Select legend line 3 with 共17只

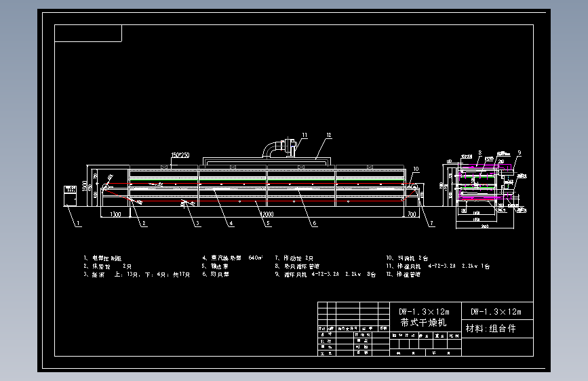click(136, 275)
